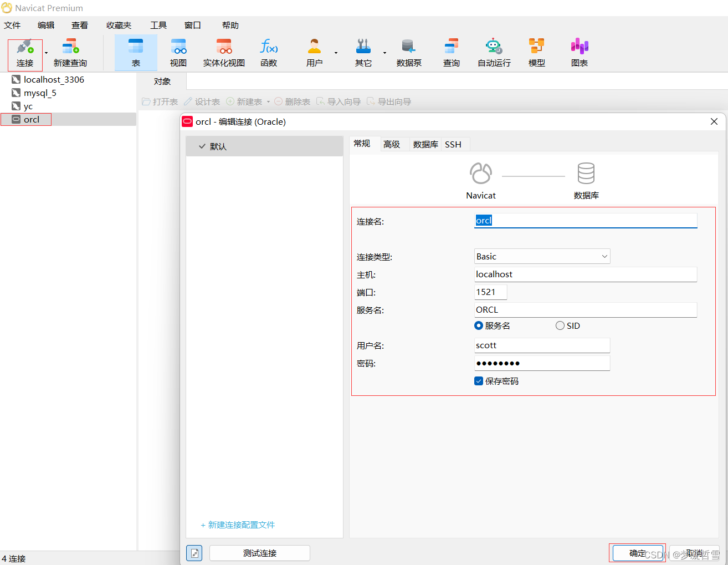Click the User Name field showing scott
Screen dimensions: 728x565
(x=542, y=345)
